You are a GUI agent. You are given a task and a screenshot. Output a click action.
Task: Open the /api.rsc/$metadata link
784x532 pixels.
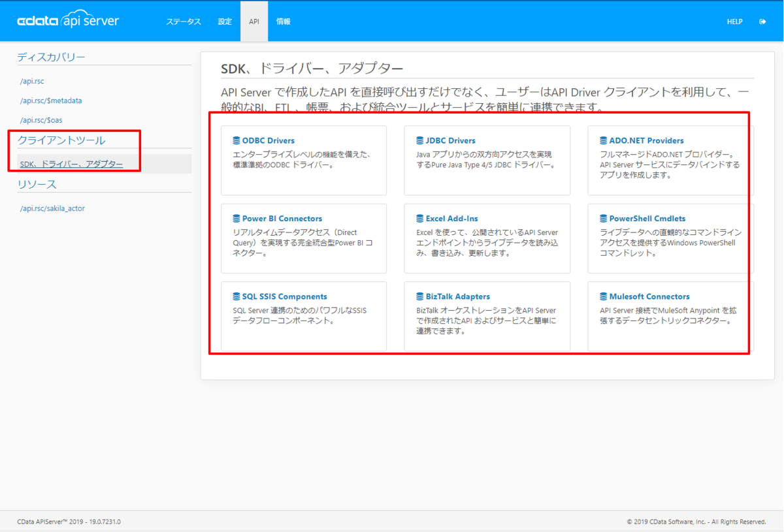[51, 101]
